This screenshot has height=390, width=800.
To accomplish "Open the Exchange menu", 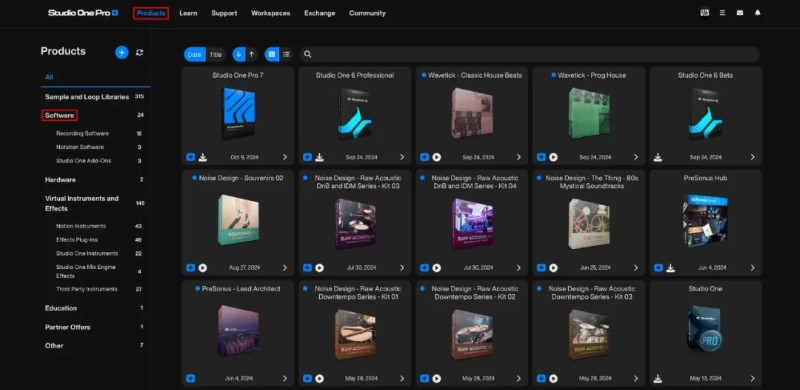I will (x=320, y=13).
